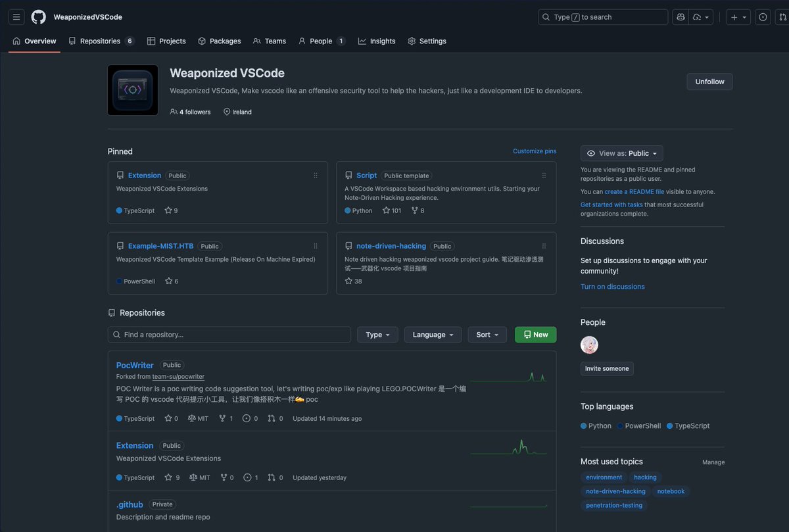Click the green New repository button
Viewport: 789px width, 532px height.
point(535,335)
